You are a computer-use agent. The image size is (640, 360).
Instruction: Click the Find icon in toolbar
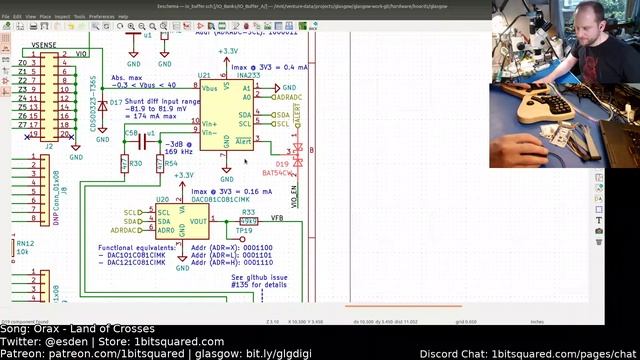tap(95, 26)
